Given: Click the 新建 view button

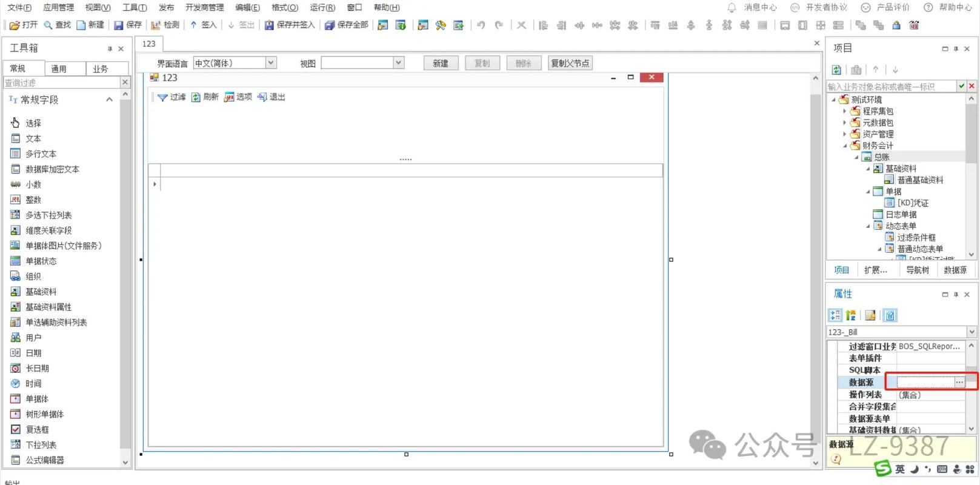Looking at the screenshot, I should click(441, 63).
